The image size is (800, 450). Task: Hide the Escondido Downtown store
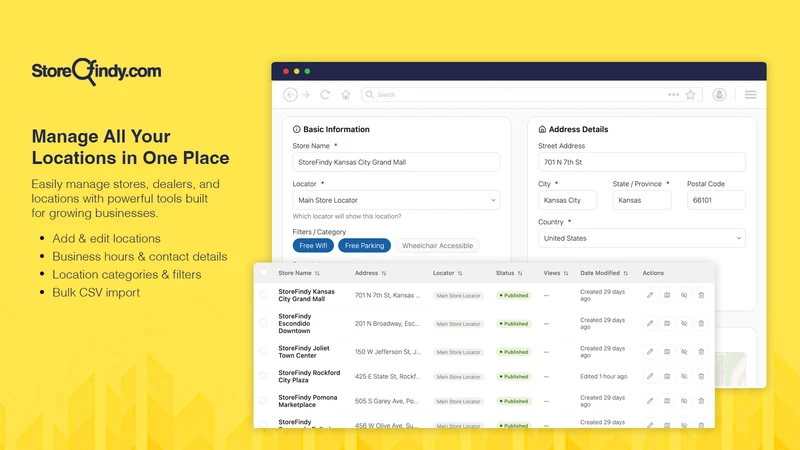point(684,323)
